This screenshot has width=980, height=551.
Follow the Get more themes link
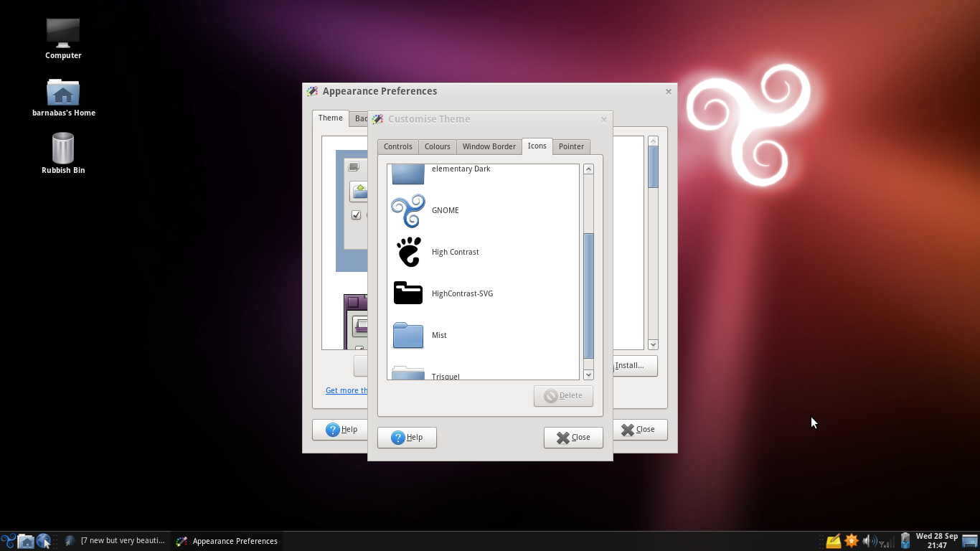(x=347, y=390)
